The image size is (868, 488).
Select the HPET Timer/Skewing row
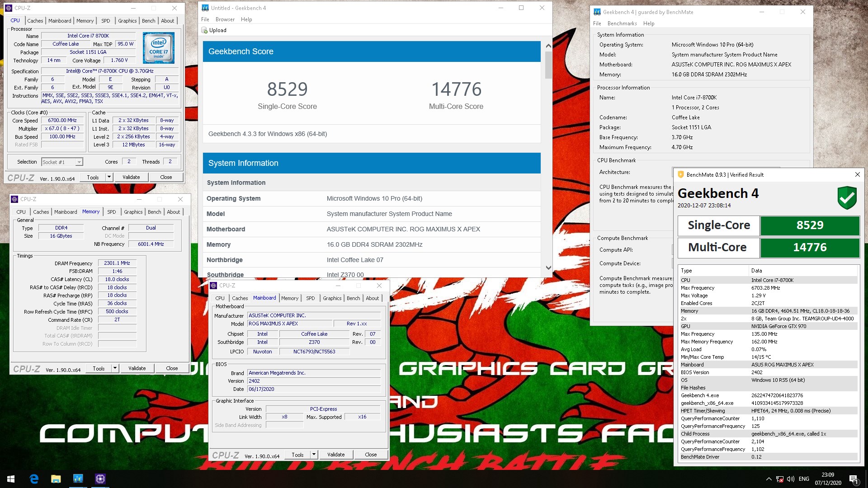coord(769,411)
